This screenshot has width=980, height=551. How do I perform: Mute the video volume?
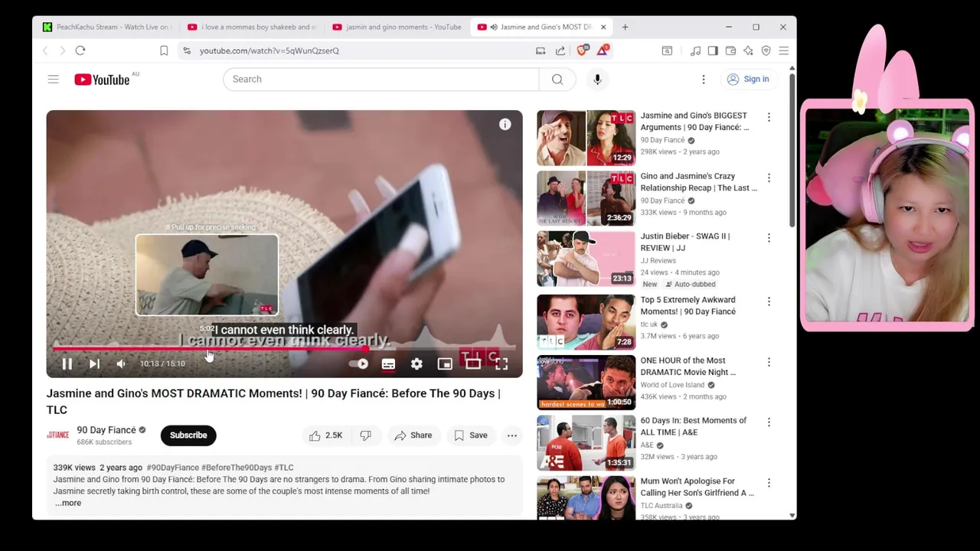pyautogui.click(x=121, y=364)
